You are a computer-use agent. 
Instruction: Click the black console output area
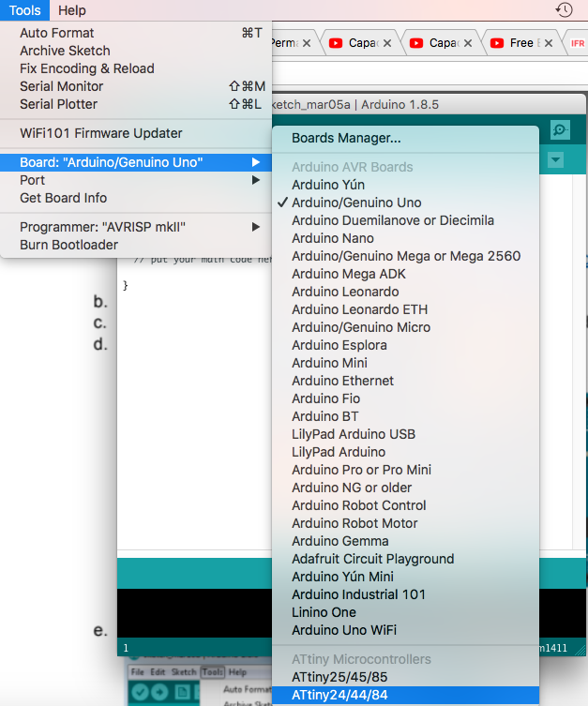pyautogui.click(x=194, y=613)
